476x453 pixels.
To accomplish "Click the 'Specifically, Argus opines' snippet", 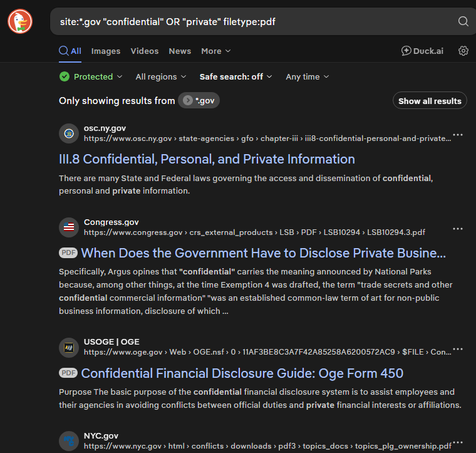I will (x=256, y=291).
